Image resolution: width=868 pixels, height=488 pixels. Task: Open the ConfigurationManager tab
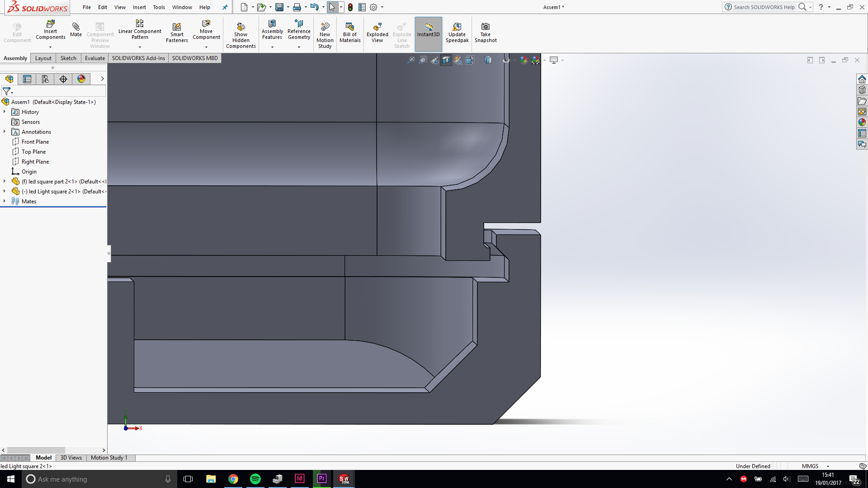tap(45, 79)
